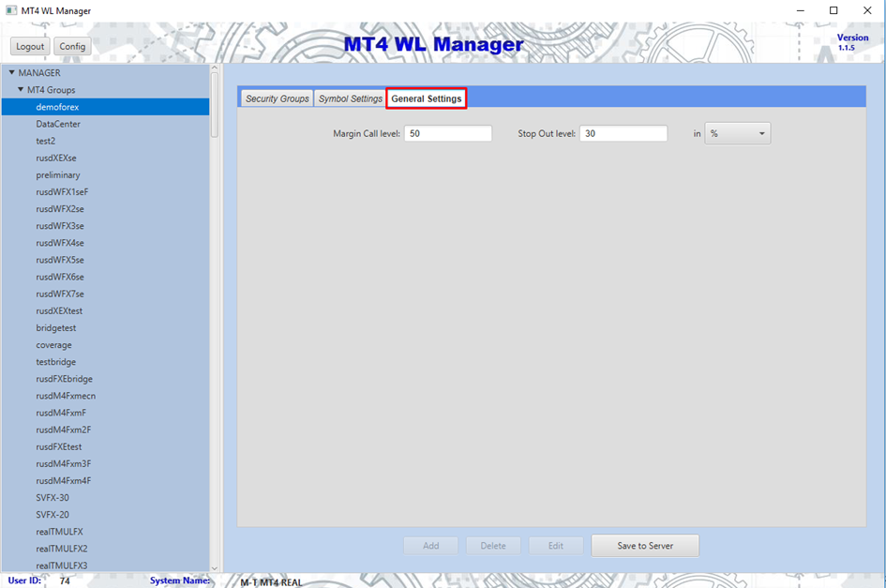Click the MT4 Groups tree label
Image resolution: width=886 pixels, height=588 pixels.
click(x=51, y=89)
